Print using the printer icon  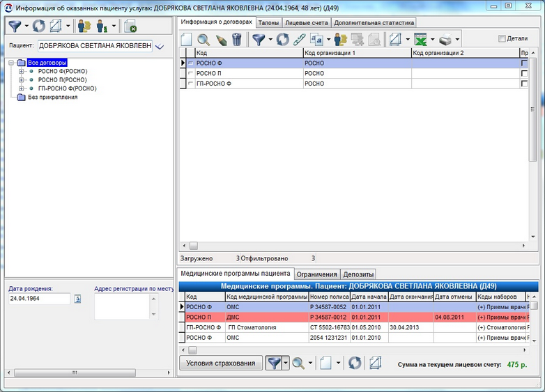point(445,39)
